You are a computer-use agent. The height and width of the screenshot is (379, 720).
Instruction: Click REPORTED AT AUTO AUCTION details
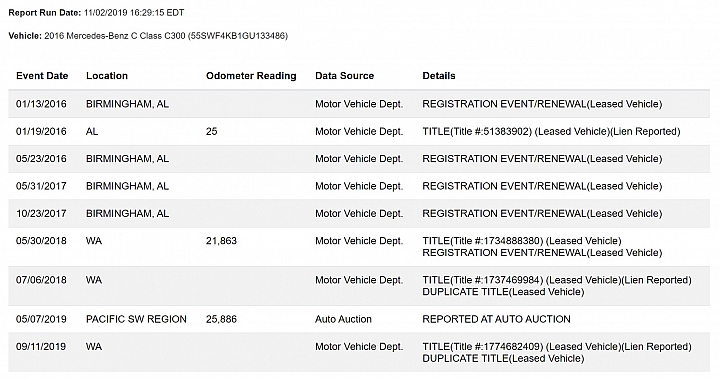[x=496, y=319]
